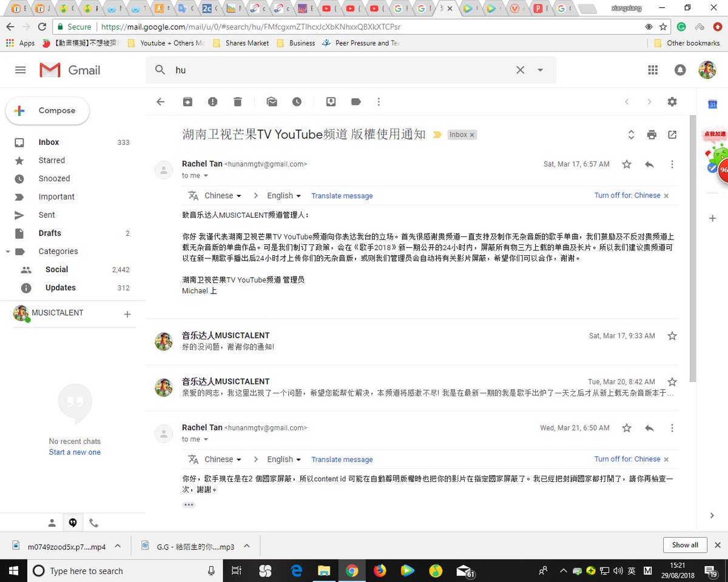728x582 pixels.
Task: Open Chinese source language dropdown in first message
Action: pos(223,196)
